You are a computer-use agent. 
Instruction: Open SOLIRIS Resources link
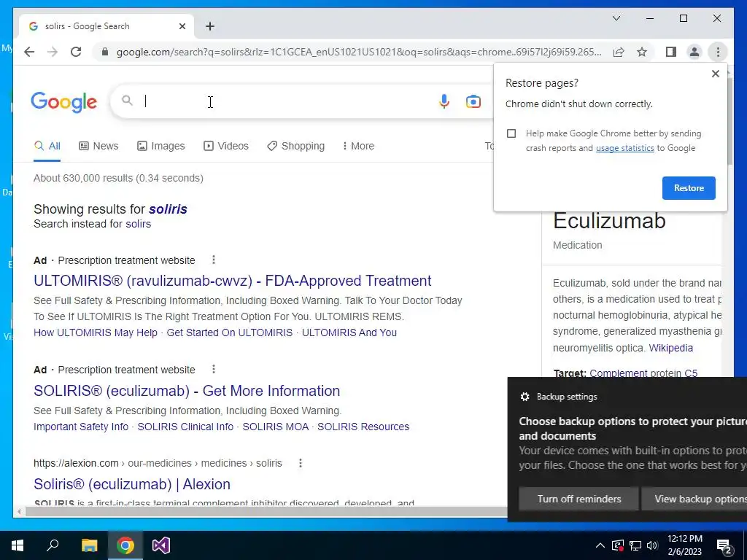363,427
